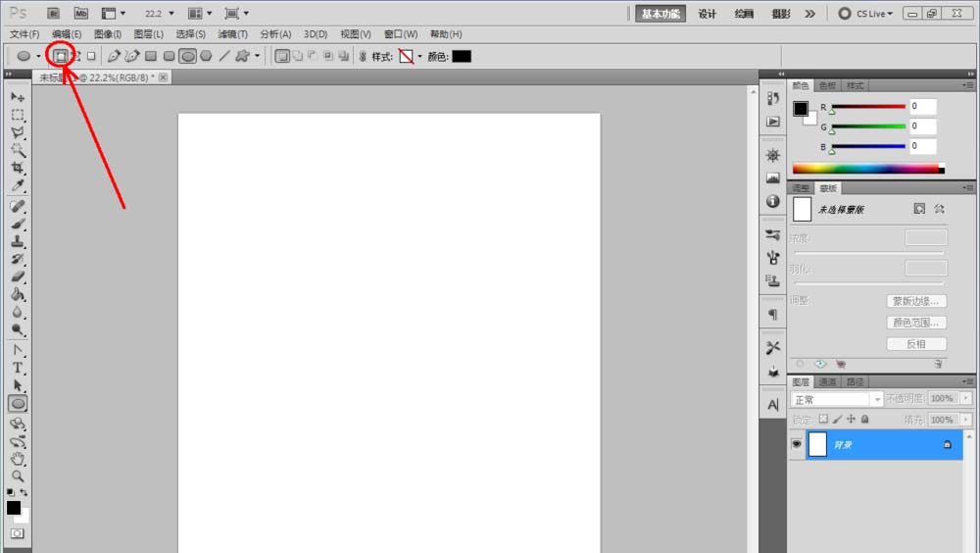Toggle lock position in Layers panel
The height and width of the screenshot is (553, 980).
851,419
